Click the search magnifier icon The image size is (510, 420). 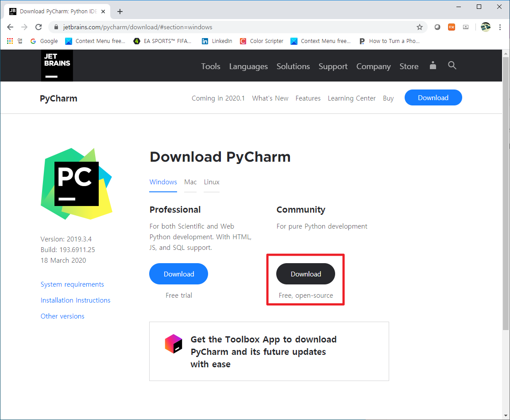[452, 65]
